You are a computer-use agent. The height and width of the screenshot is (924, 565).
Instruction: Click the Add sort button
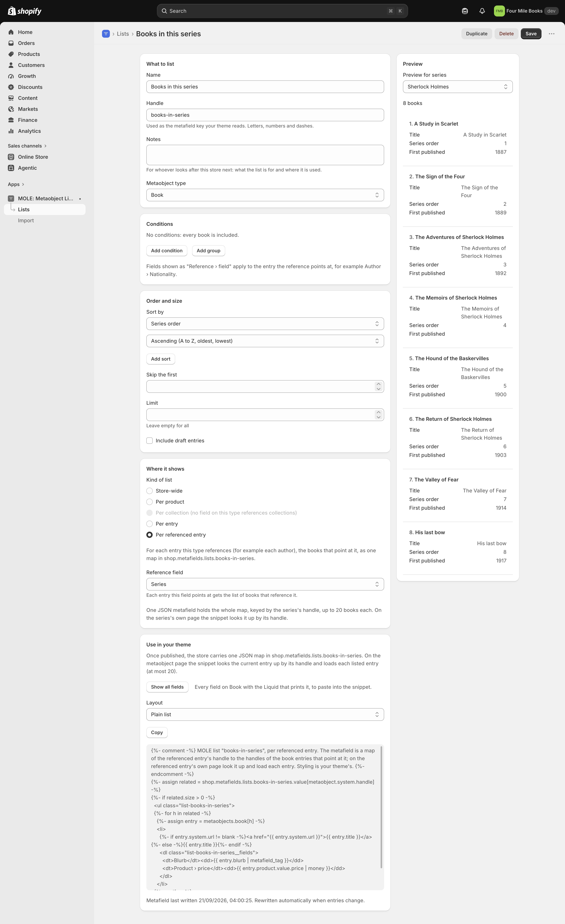coord(160,359)
